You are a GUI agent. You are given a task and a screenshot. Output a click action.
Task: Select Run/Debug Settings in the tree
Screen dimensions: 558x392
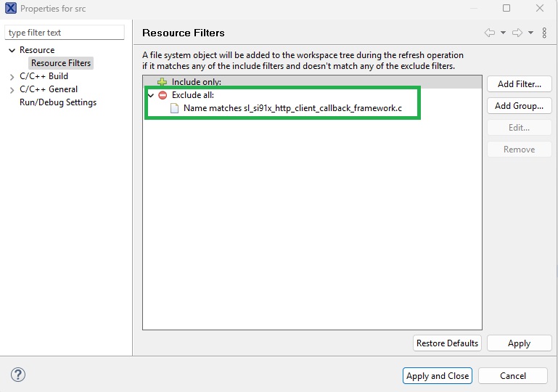point(58,102)
